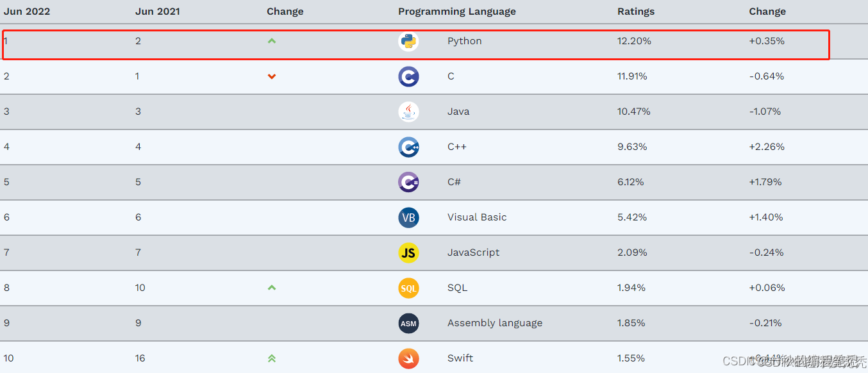Viewport: 868px width, 373px height.
Task: Click the +0.06% change value
Action: (767, 288)
